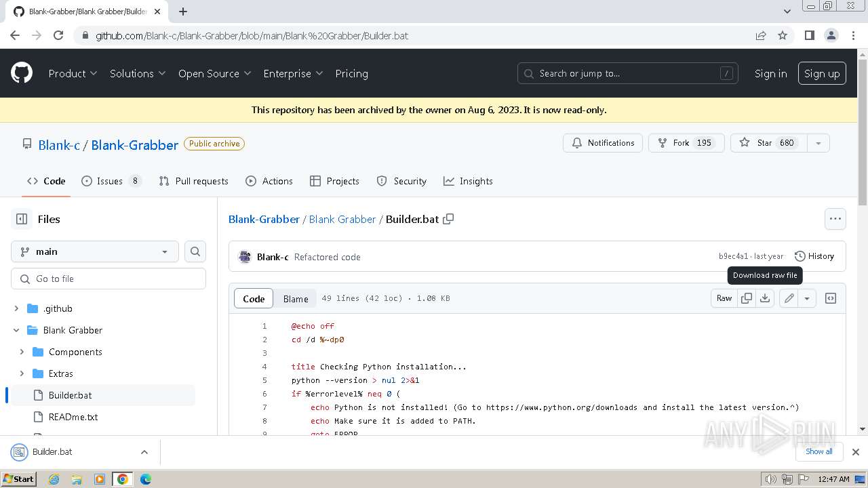The height and width of the screenshot is (488, 868).
Task: Open the tab search chevron
Action: 787,12
